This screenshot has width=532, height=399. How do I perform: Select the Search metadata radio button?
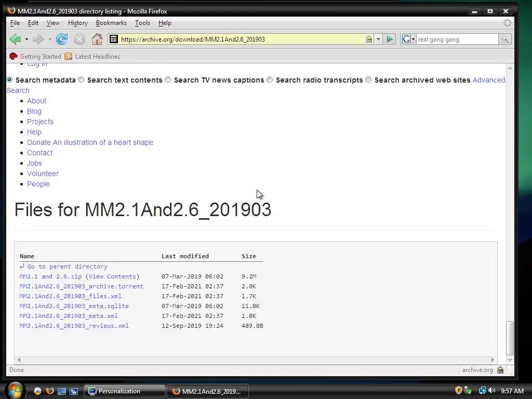pyautogui.click(x=9, y=79)
